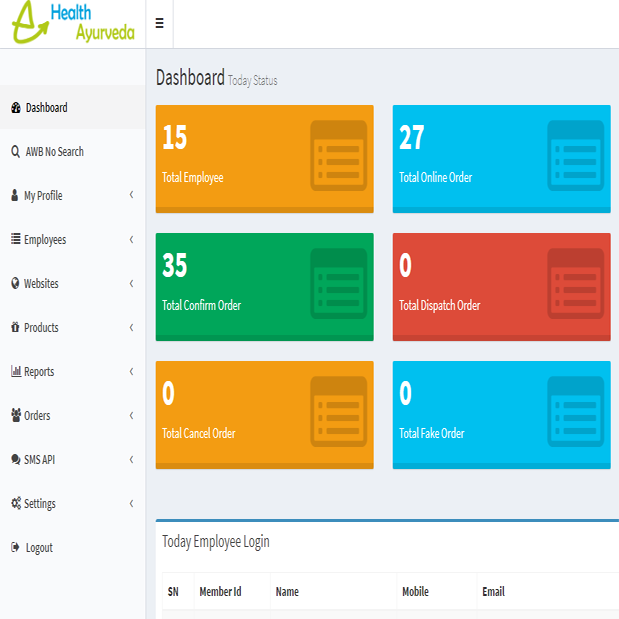The image size is (619, 619).
Task: Click the Health Ayurveda logo
Action: [73, 23]
